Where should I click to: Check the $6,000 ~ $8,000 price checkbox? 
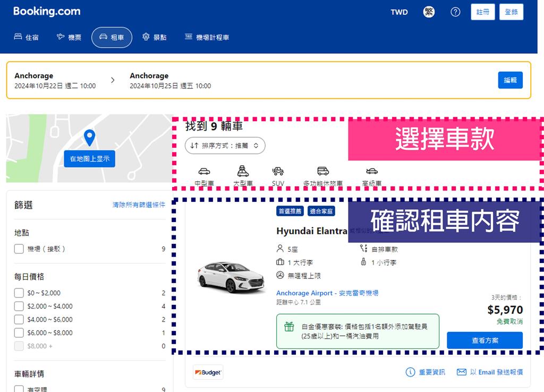coord(19,333)
